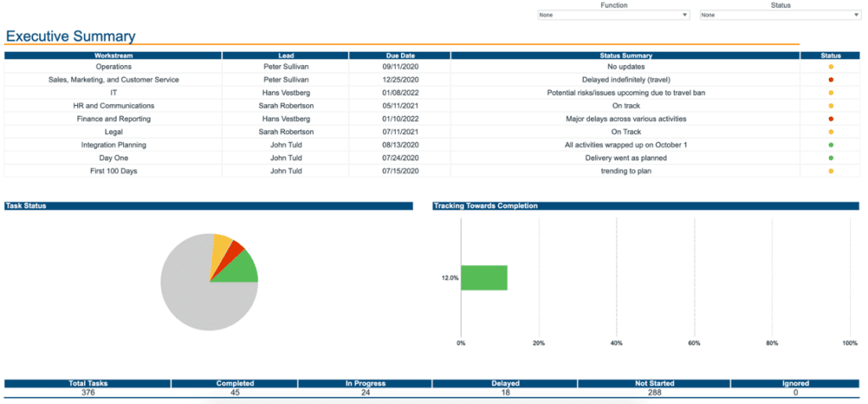Click 'Major delays across various activities' text
The width and height of the screenshot is (868, 404).
[626, 119]
